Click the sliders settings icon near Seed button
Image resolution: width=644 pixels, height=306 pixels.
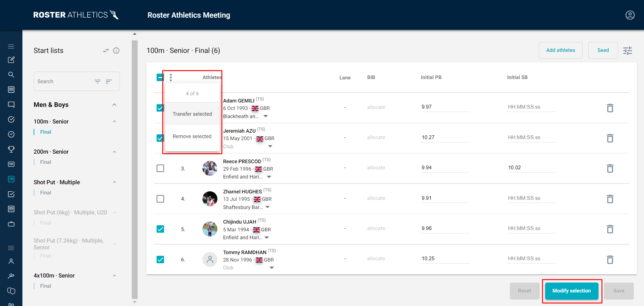pyautogui.click(x=627, y=50)
